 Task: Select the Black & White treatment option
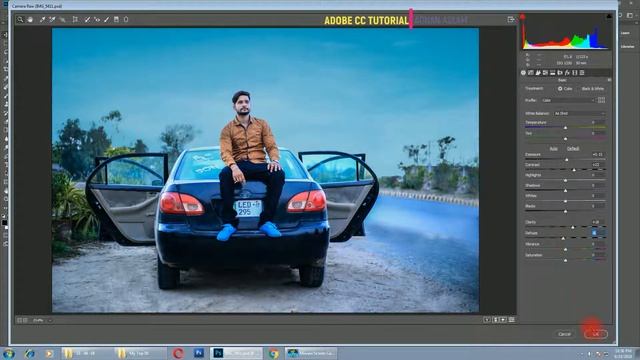tap(593, 89)
